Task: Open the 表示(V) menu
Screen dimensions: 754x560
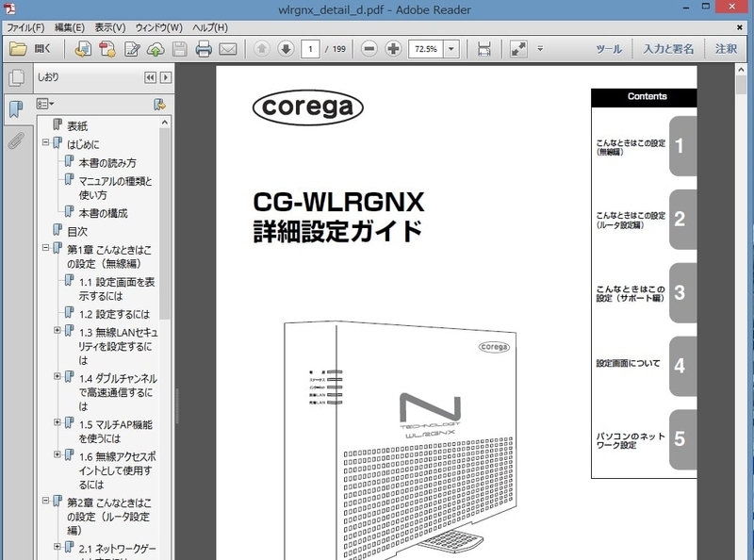Action: click(x=110, y=27)
